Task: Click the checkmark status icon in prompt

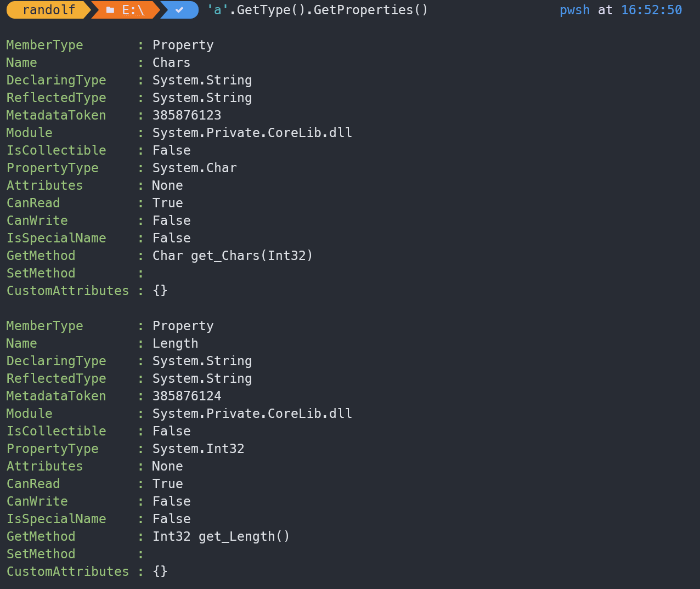Action: [x=179, y=10]
